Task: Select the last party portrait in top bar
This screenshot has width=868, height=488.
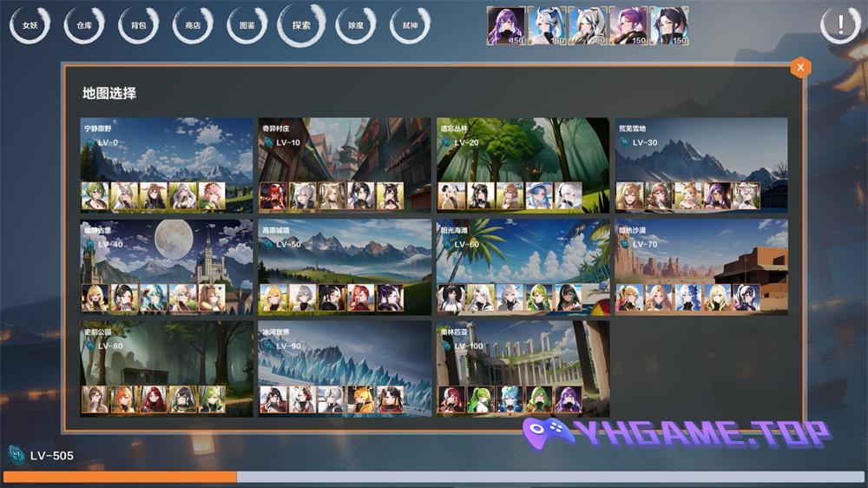Action: pos(670,26)
